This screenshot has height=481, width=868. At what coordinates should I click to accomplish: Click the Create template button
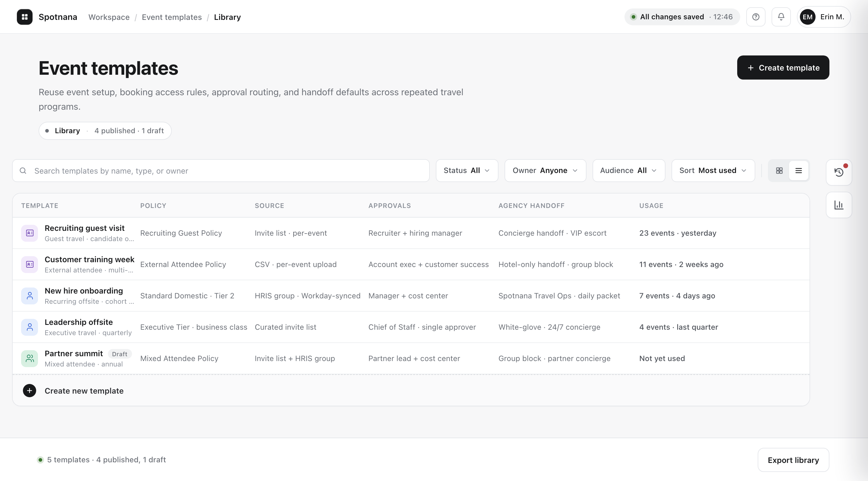click(x=783, y=68)
